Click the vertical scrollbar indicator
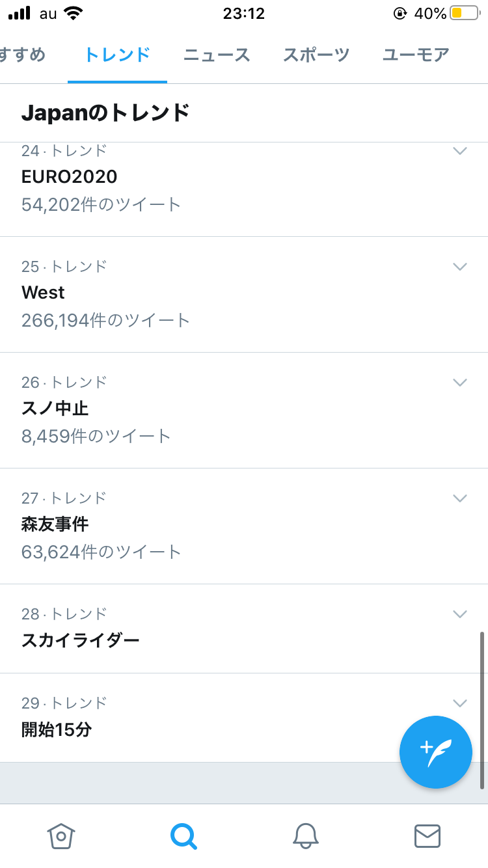 coord(481,709)
